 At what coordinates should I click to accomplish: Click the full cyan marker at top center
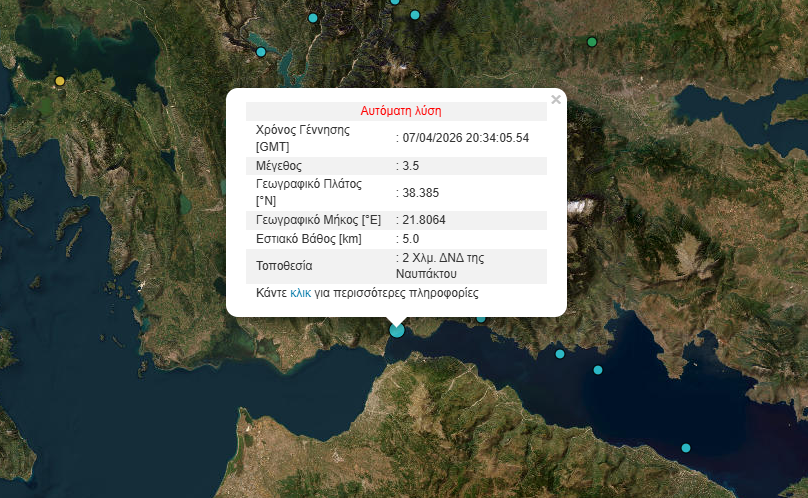point(415,15)
